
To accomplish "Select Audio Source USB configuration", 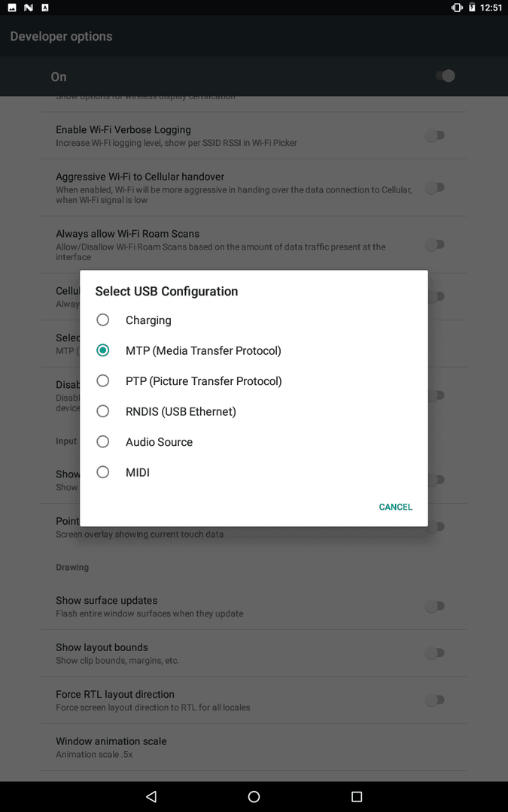I will point(254,442).
